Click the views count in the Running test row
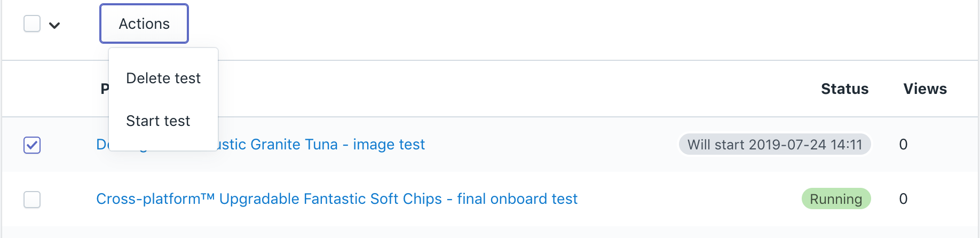The width and height of the screenshot is (980, 238). click(x=903, y=199)
